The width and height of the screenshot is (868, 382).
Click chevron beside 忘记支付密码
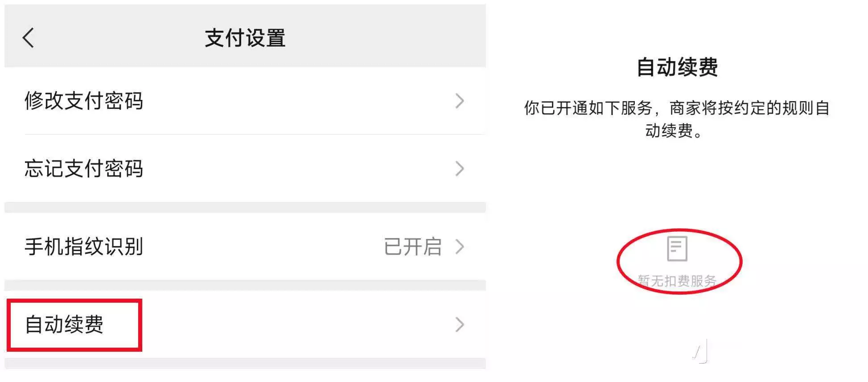(460, 168)
